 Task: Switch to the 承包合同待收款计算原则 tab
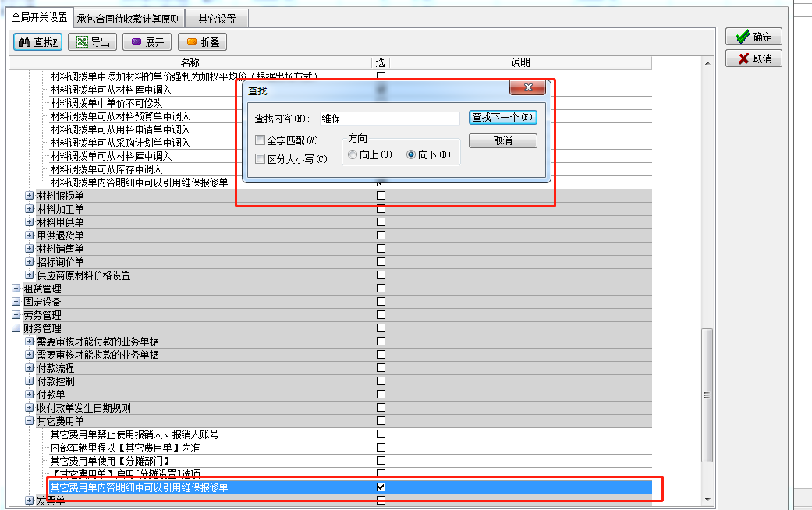click(128, 18)
